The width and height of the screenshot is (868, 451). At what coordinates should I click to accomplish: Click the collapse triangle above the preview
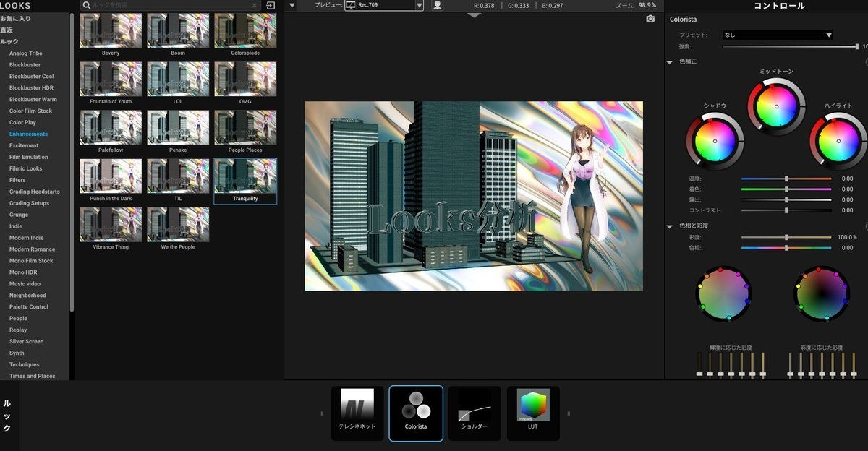pyautogui.click(x=474, y=14)
